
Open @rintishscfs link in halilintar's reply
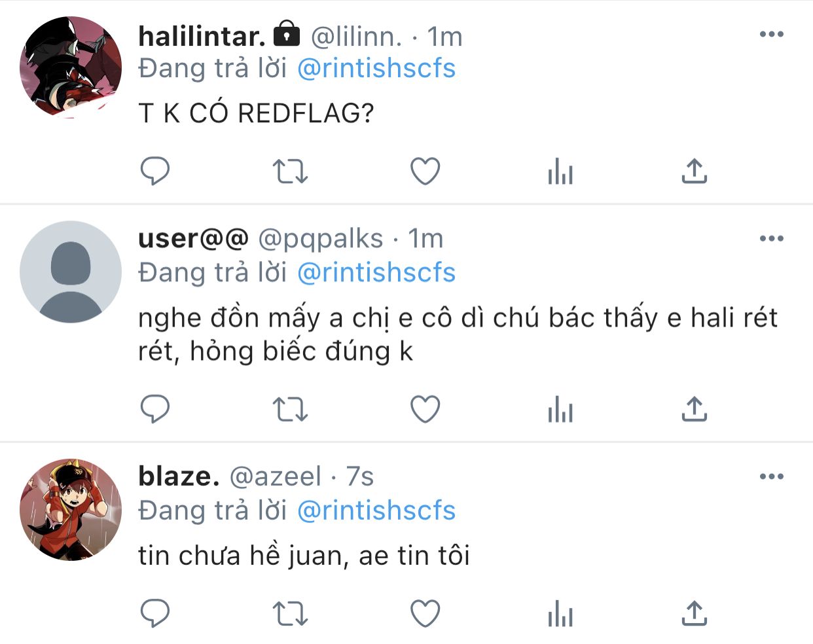click(376, 68)
